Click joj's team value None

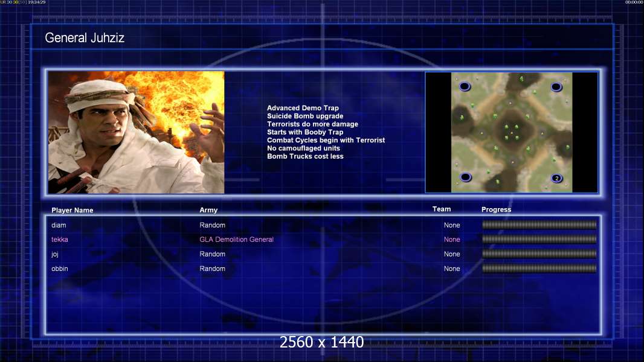pos(452,254)
